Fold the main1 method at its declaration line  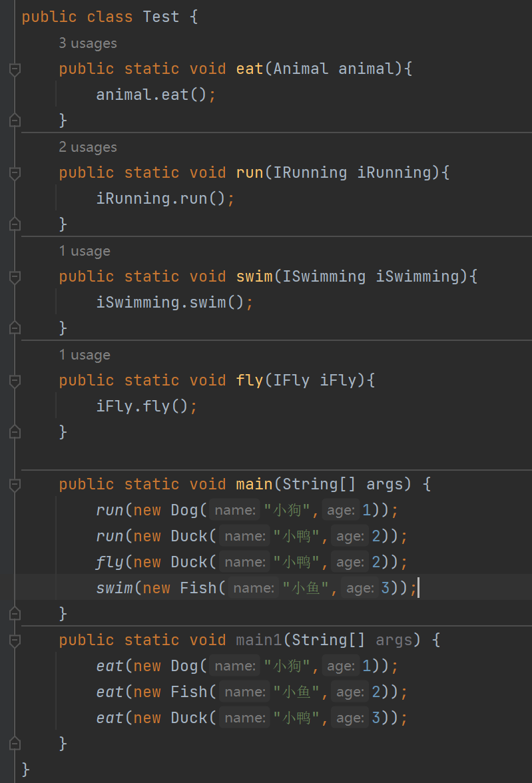[x=15, y=641]
